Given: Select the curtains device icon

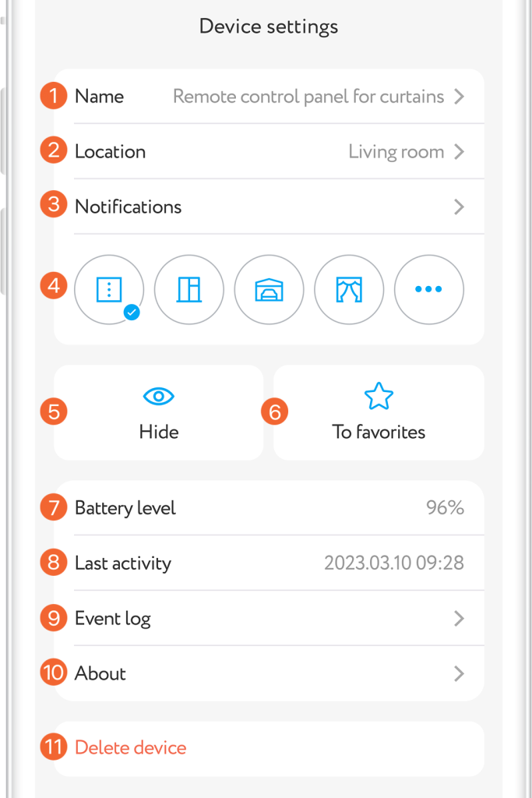Looking at the screenshot, I should (x=349, y=289).
